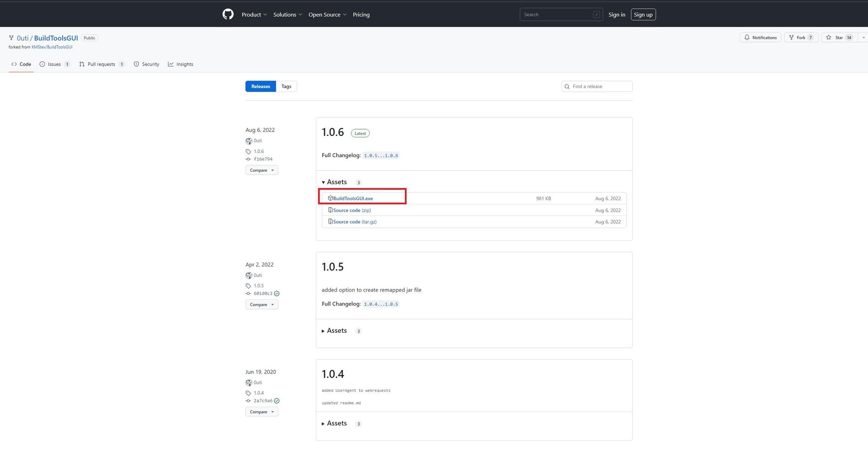Open the Issues tab
Image resolution: width=868 pixels, height=450 pixels.
[54, 64]
